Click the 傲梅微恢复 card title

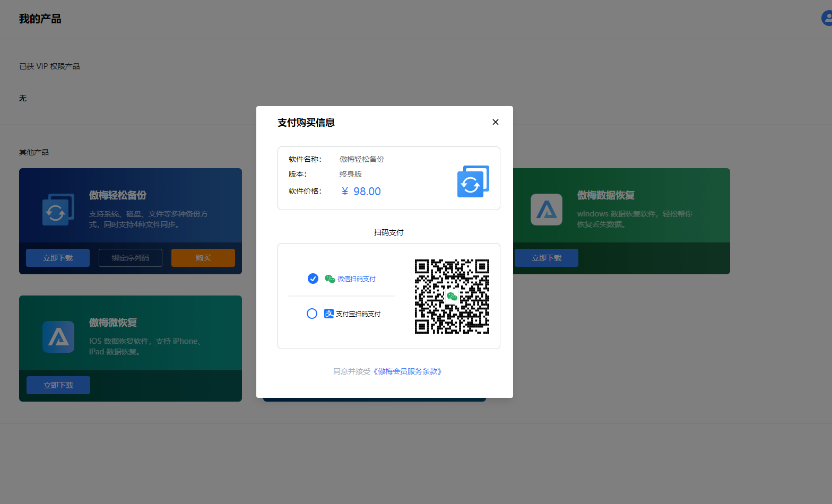click(x=113, y=323)
